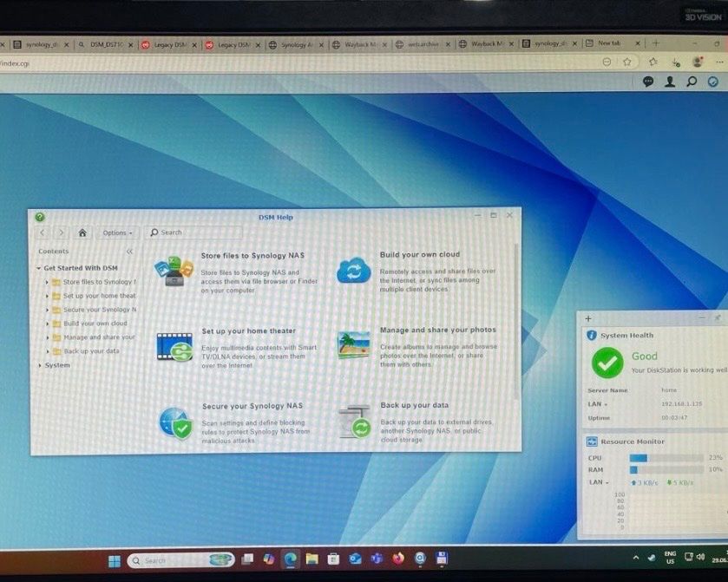The image size is (728, 582).
Task: Open a new browser tab with plus
Action: click(x=656, y=43)
